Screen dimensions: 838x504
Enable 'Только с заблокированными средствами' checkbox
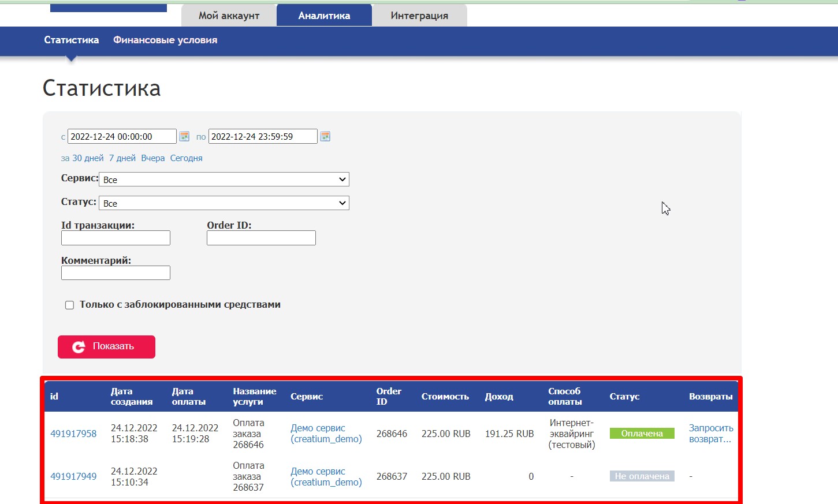[69, 305]
